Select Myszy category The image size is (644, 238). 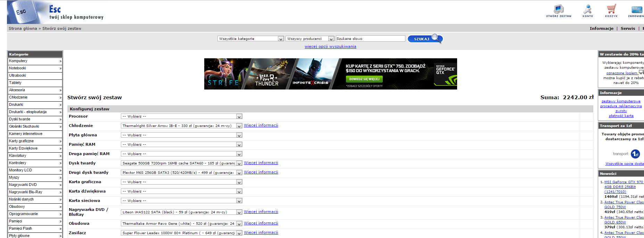click(x=35, y=178)
